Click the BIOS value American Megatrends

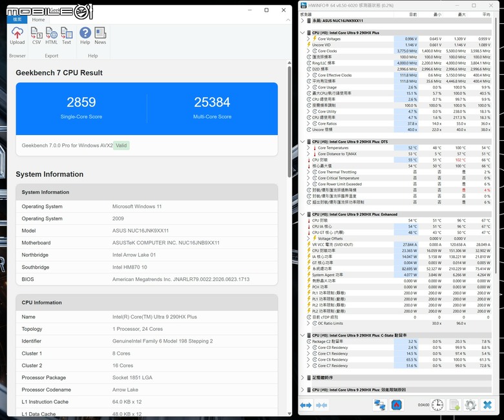181,279
